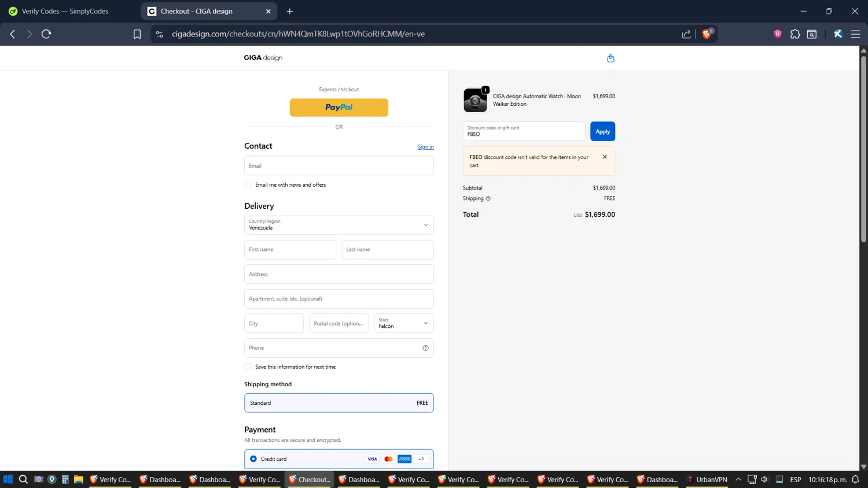Go back to the previous page
This screenshot has width=868, height=488.
click(13, 34)
